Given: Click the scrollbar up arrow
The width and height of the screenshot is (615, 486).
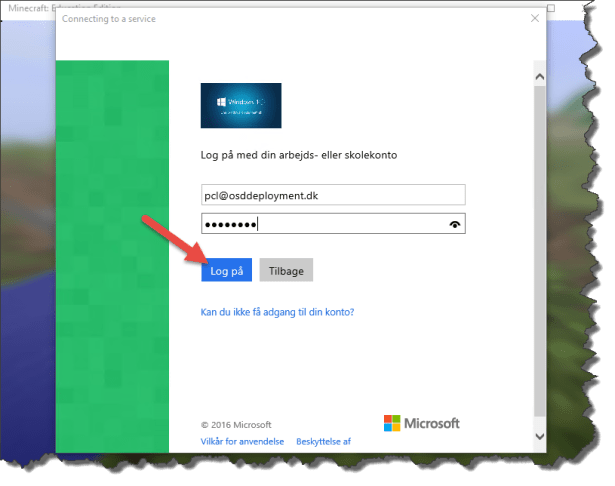Looking at the screenshot, I should pos(539,76).
